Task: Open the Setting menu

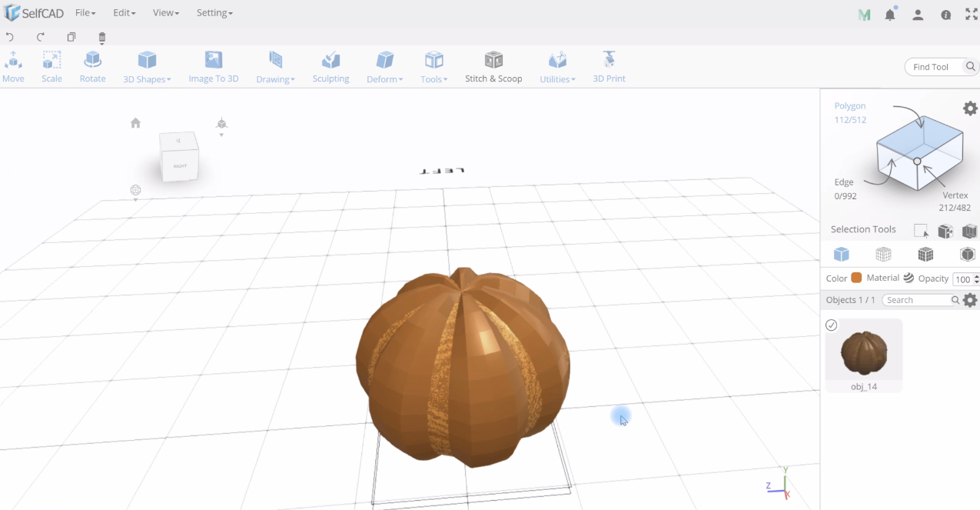Action: click(x=214, y=13)
